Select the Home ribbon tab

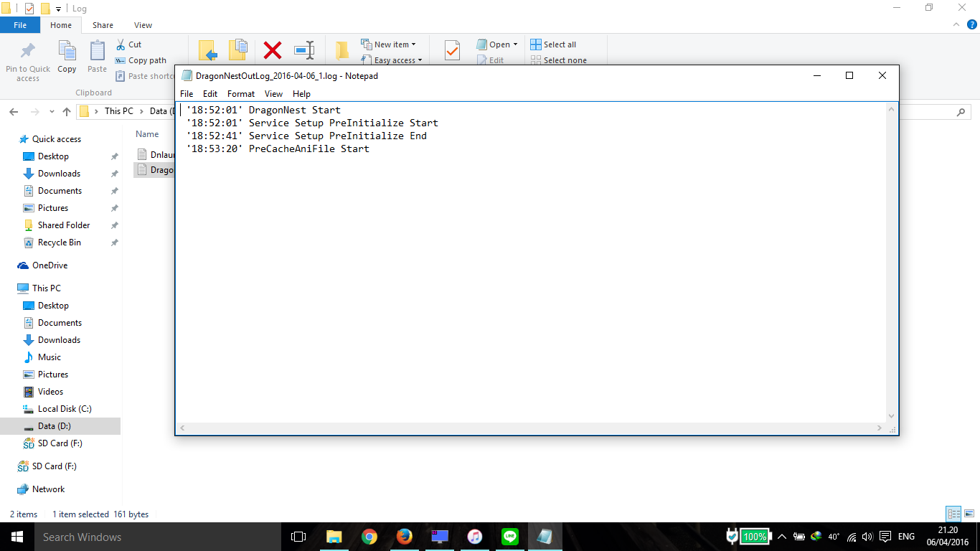(x=61, y=25)
